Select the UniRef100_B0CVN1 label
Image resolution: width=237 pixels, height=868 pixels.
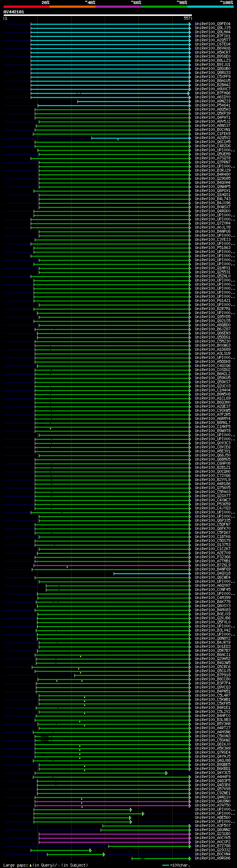coord(213,130)
